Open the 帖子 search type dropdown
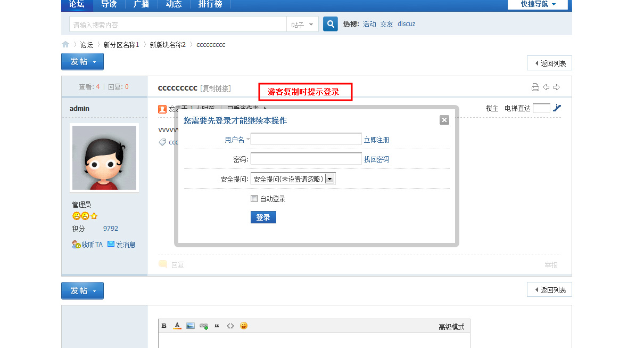644x348 pixels. click(x=302, y=25)
